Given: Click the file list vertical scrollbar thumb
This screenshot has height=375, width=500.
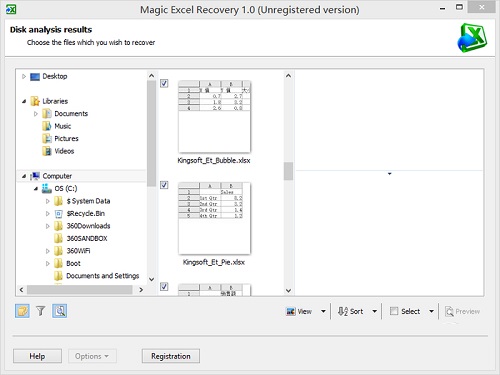Looking at the screenshot, I should click(x=288, y=171).
